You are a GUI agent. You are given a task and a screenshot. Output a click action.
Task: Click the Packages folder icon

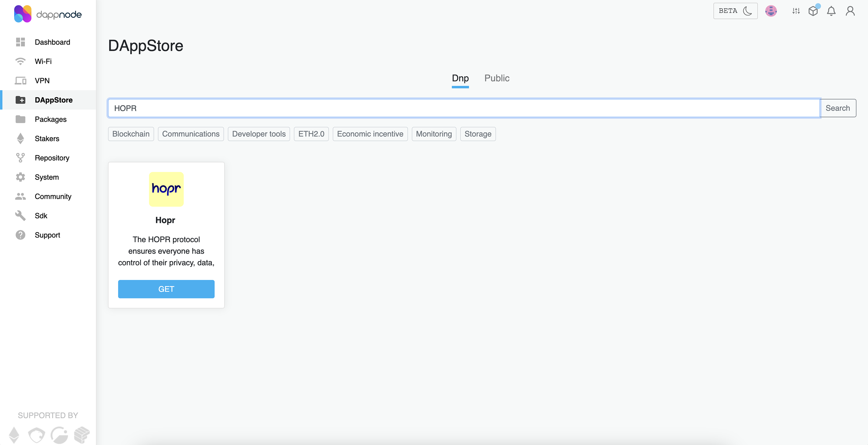click(x=20, y=119)
